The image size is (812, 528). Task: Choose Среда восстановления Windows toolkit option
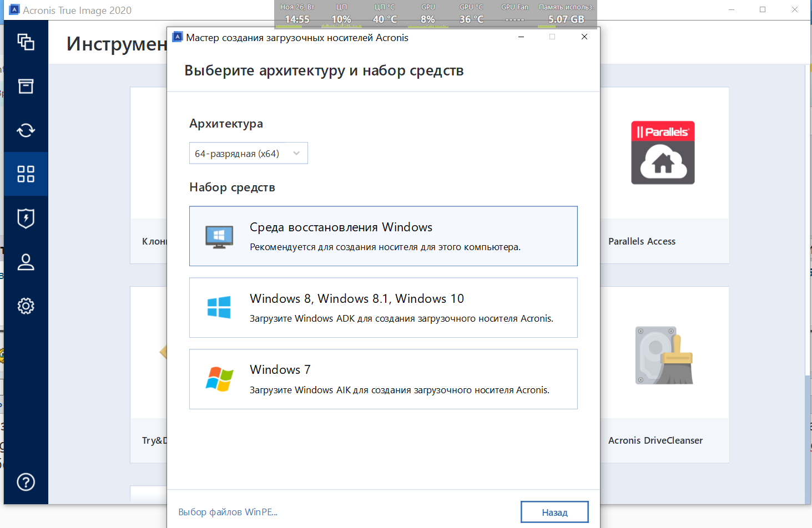coord(384,236)
